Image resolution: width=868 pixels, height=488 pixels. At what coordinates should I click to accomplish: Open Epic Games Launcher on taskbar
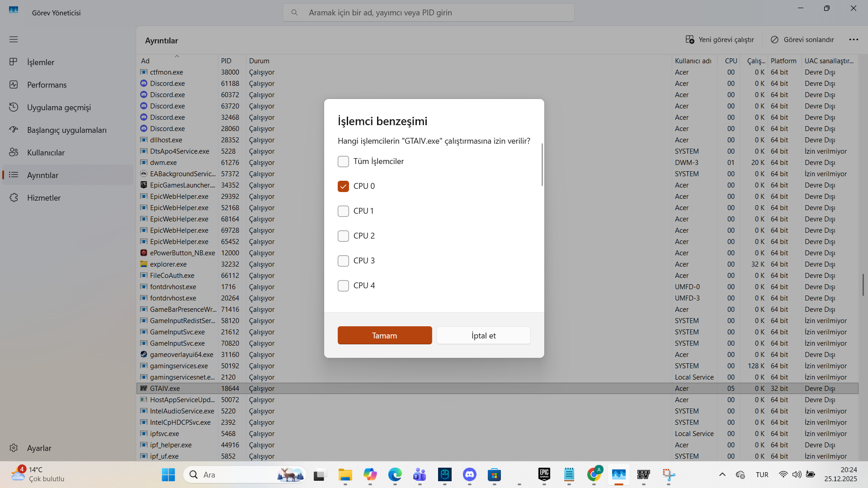click(x=544, y=474)
